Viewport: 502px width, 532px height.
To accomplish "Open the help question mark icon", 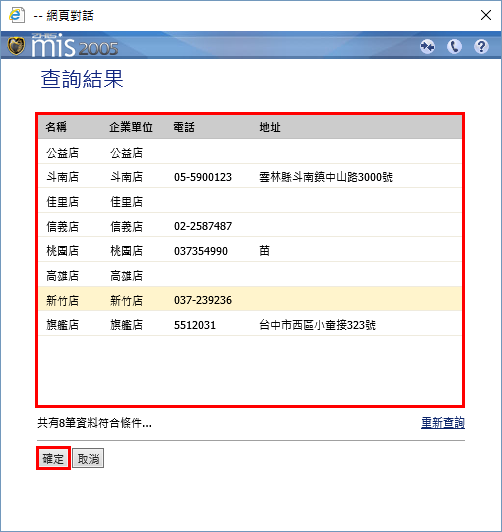I will point(481,46).
